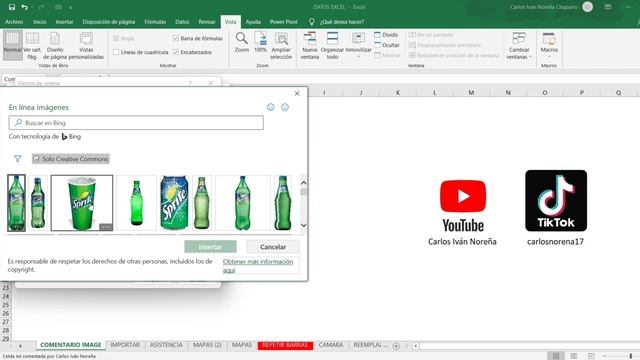Open a Nueva ventana
This screenshot has height=360, width=640.
click(x=310, y=46)
